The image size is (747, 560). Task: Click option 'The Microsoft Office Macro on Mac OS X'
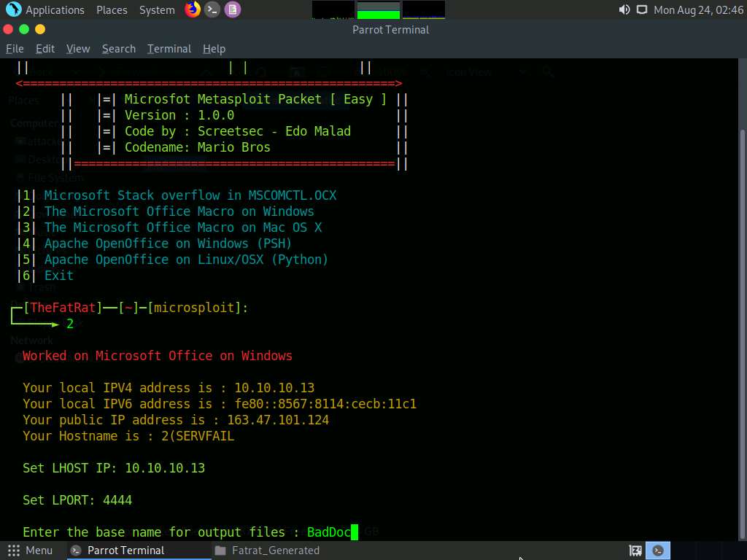183,227
